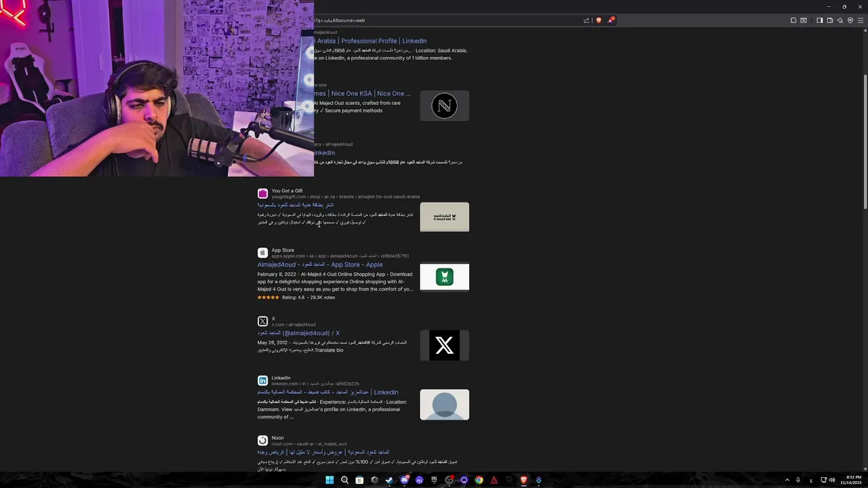Open Google Chrome from the taskbar
868x488 pixels.
[479, 480]
